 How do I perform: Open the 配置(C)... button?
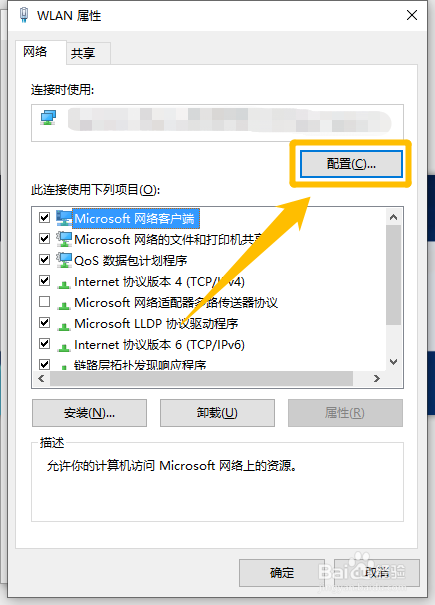(x=351, y=164)
